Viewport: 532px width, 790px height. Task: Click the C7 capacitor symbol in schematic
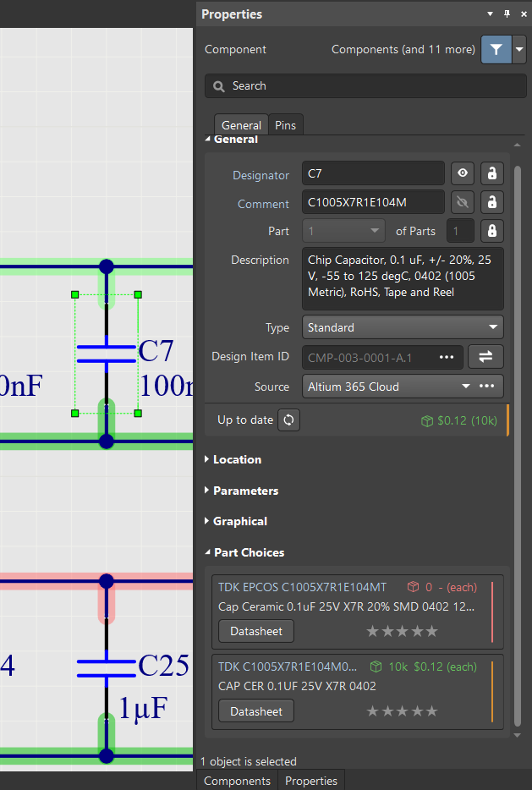click(x=106, y=354)
